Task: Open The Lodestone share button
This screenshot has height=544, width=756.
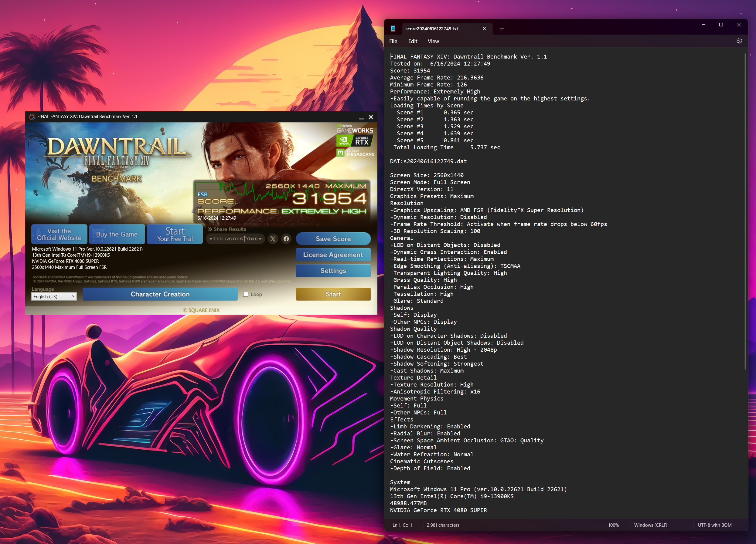Action: (236, 239)
